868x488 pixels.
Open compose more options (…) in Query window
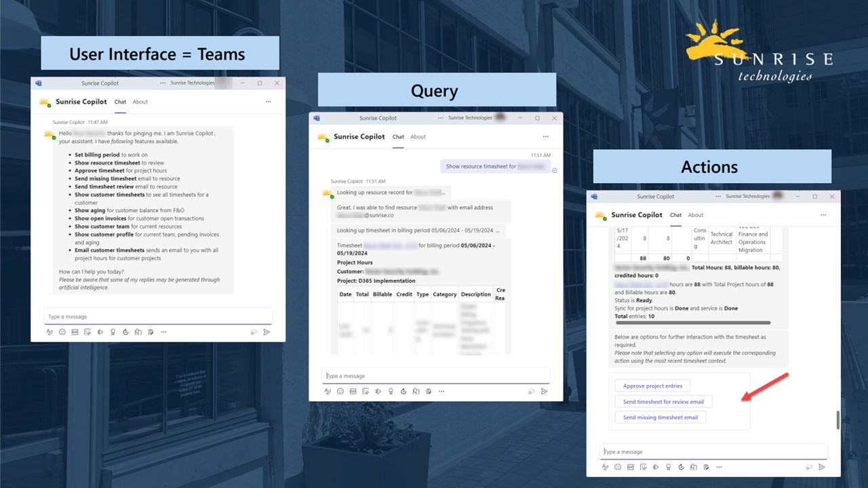[441, 391]
